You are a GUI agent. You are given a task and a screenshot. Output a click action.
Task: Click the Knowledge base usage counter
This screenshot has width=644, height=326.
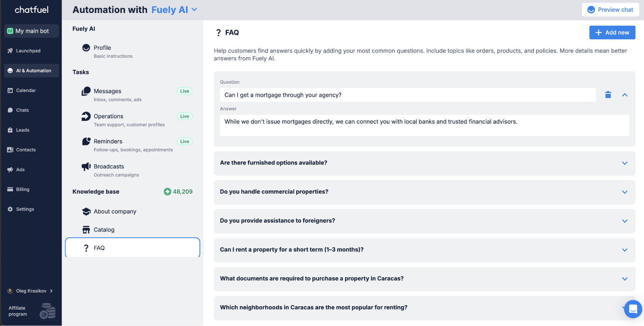click(x=178, y=191)
